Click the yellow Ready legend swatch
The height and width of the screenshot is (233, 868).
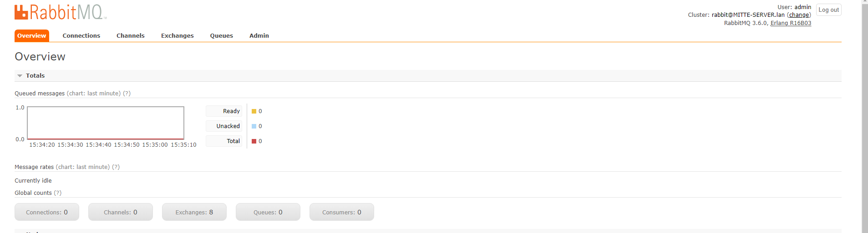click(254, 111)
